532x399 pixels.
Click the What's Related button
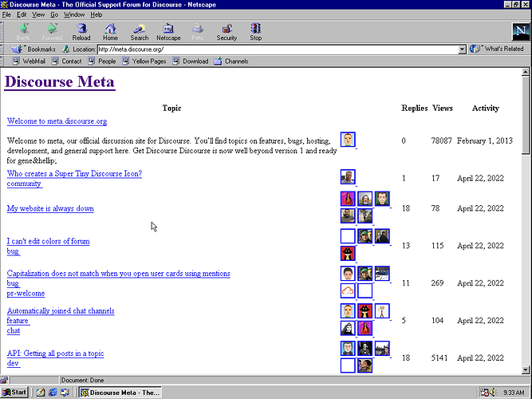[x=497, y=49]
